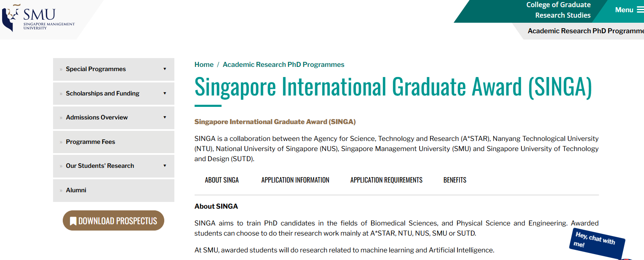Select the Application Requirements tab
This screenshot has height=260, width=644.
[x=386, y=180]
